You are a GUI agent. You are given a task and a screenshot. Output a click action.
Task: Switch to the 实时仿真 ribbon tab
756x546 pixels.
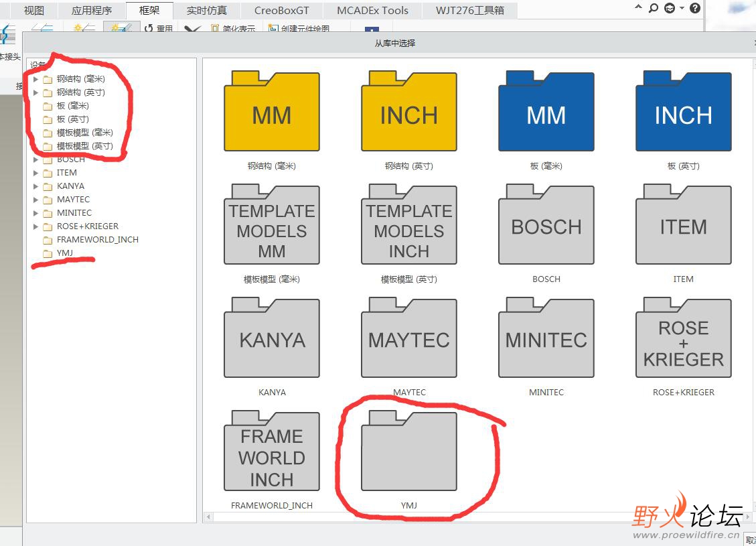point(207,10)
